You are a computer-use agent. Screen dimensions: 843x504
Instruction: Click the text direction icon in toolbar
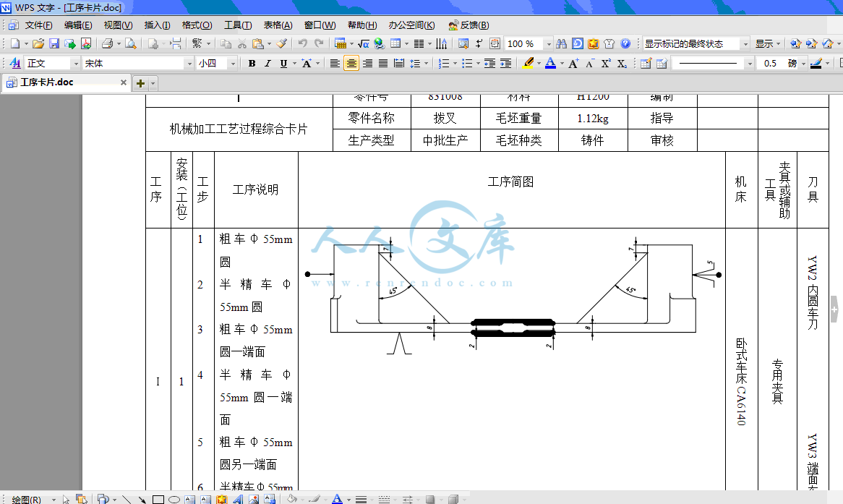coord(442,43)
